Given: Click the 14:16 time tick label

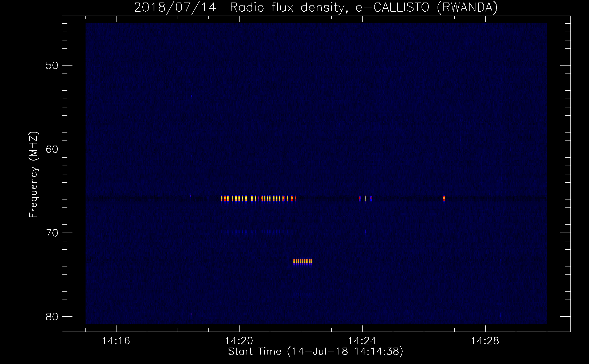Looking at the screenshot, I should 116,341.
